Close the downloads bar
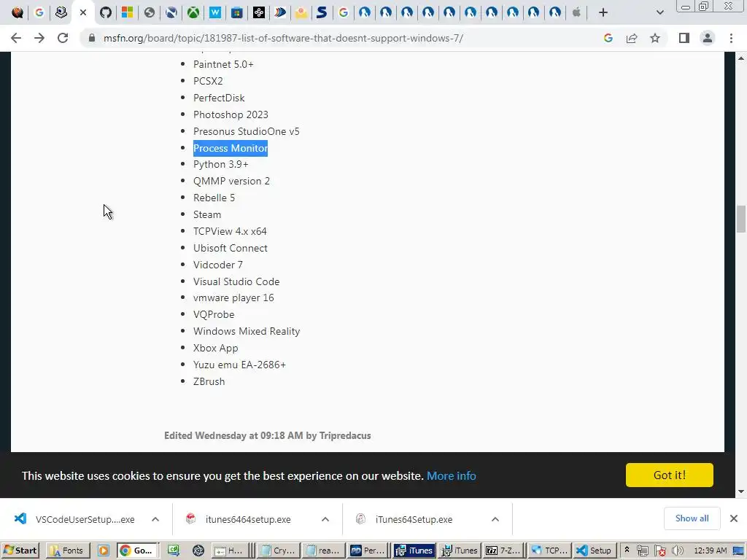This screenshot has height=560, width=747. (734, 518)
